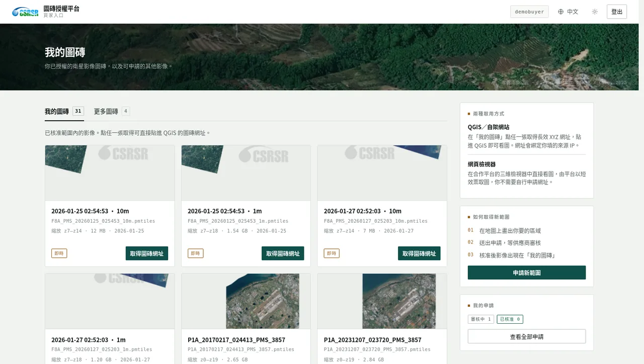Screen dimensions: 644x364
Task: Click 即時 badge on 2026-01-25 10m card
Action: click(59, 253)
